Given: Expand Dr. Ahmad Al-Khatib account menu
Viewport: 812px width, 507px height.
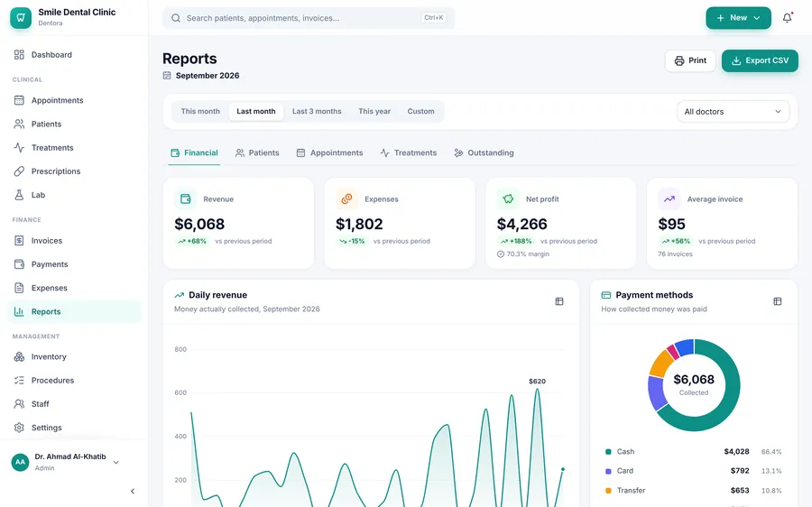Looking at the screenshot, I should click(65, 462).
